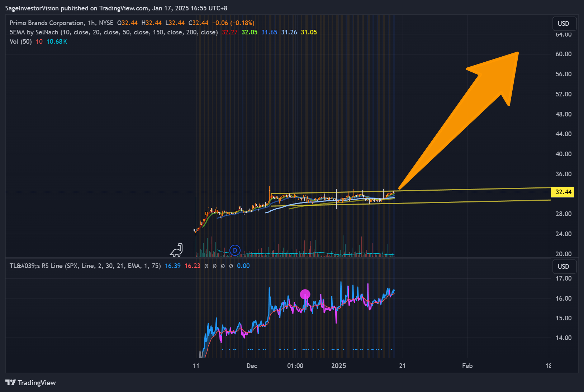The image size is (584, 392).
Task: Click the 36.00 price axis label
Action: tap(563, 174)
